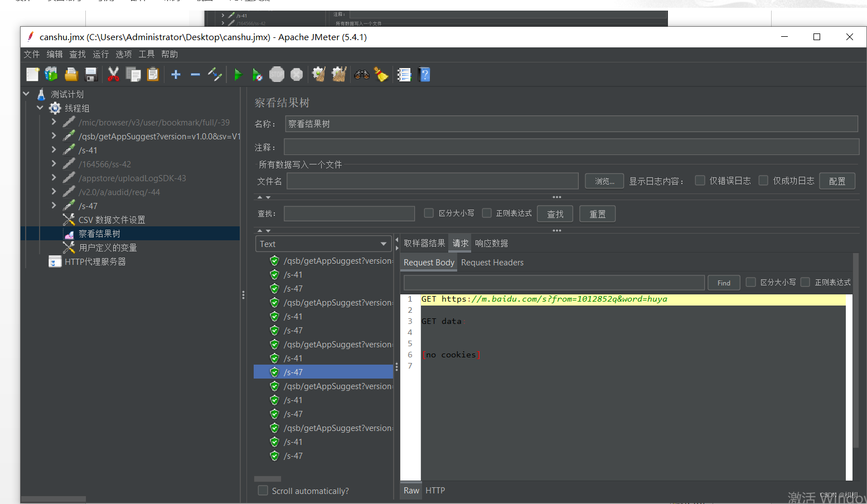
Task: Select the highlighted /s-47 result row
Action: [x=323, y=372]
